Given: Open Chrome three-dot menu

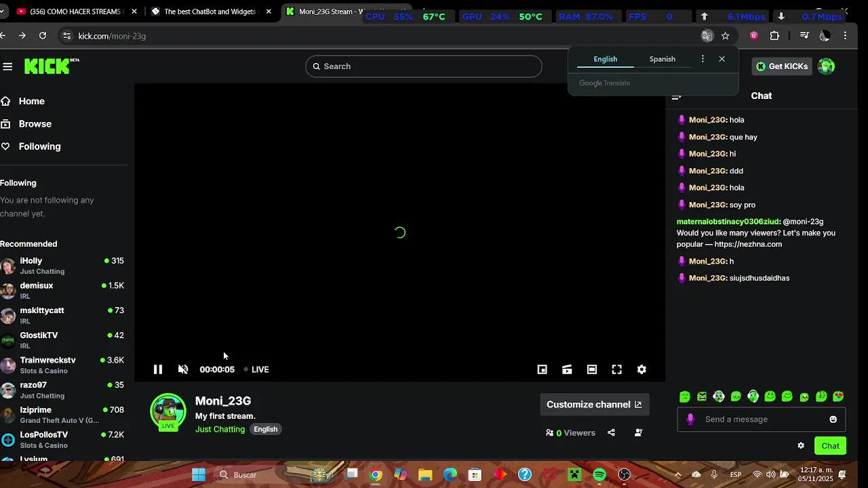Looking at the screenshot, I should point(845,36).
